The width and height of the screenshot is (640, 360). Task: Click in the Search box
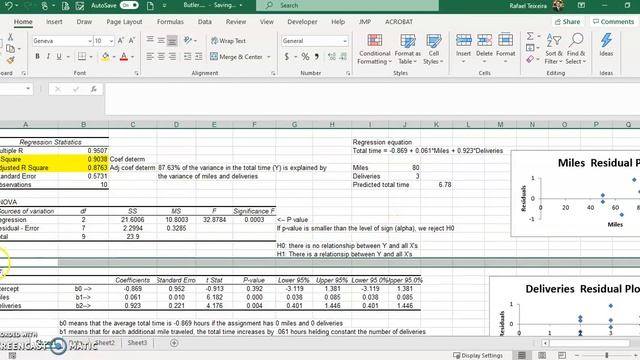[x=347, y=5]
